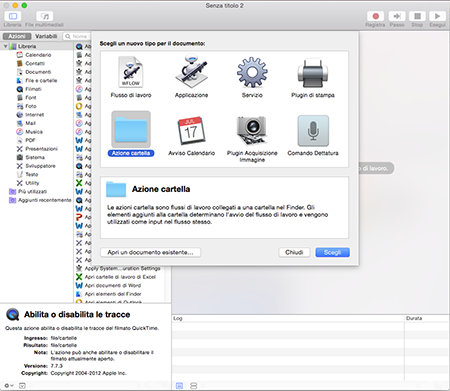This screenshot has width=450, height=391.
Task: Click the Nome search field
Action: pos(78,36)
